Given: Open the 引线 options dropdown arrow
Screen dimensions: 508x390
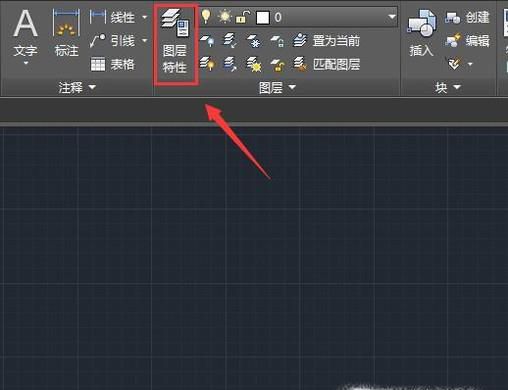Looking at the screenshot, I should (144, 40).
